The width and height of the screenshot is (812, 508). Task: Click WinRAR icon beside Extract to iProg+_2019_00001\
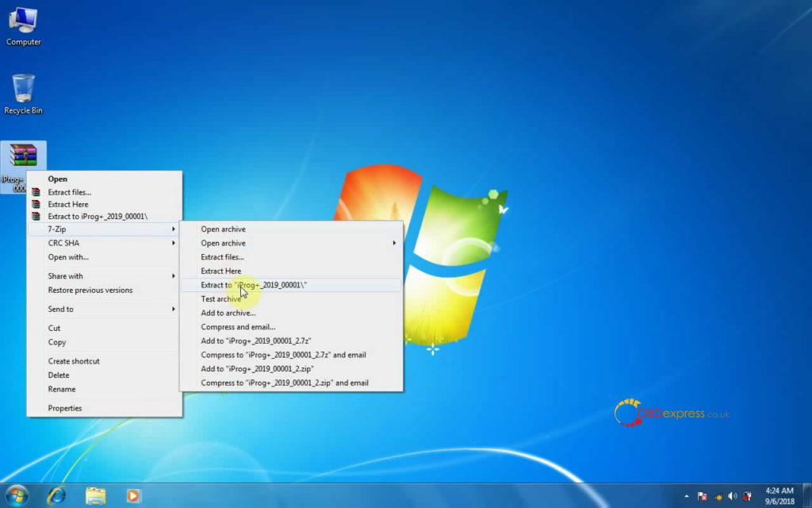pyautogui.click(x=36, y=216)
